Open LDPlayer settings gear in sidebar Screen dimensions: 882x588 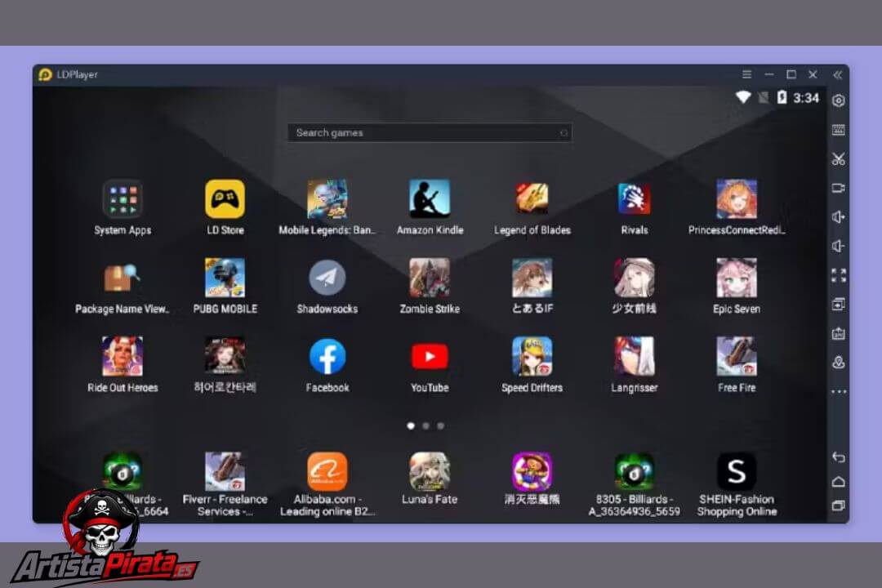(838, 100)
